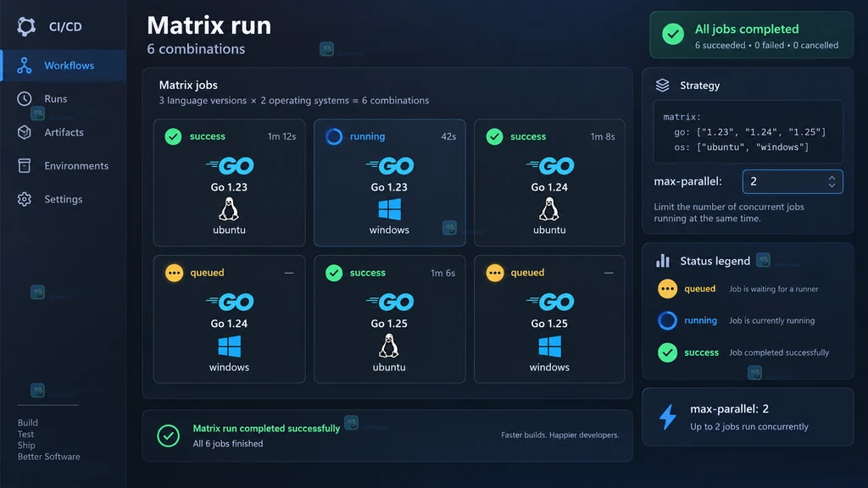Click the CI/CD gear logo
This screenshot has height=488, width=868.
26,26
